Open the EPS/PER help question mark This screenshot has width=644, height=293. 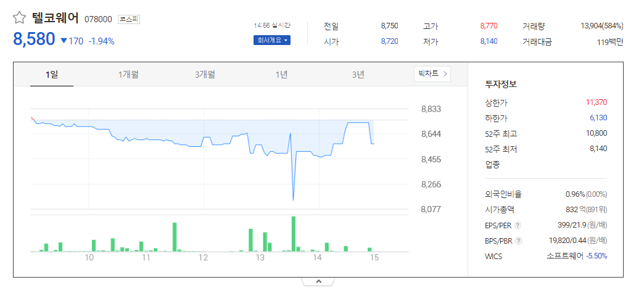[x=518, y=225]
